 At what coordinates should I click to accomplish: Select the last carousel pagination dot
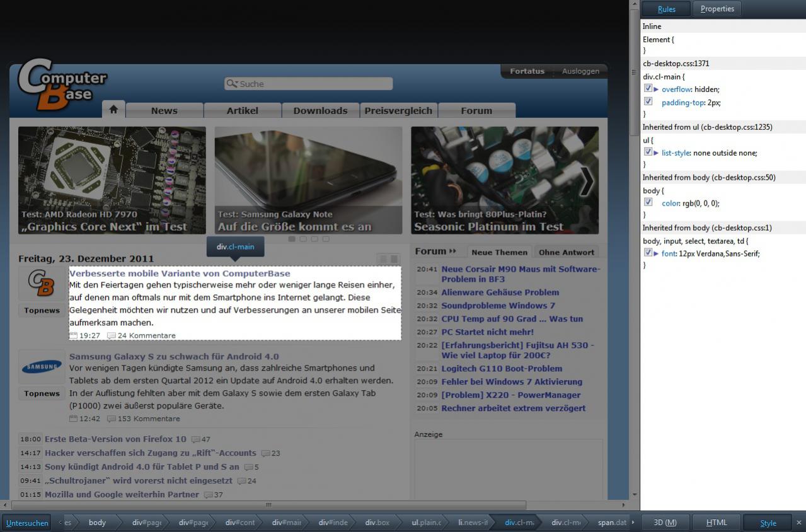pos(326,239)
